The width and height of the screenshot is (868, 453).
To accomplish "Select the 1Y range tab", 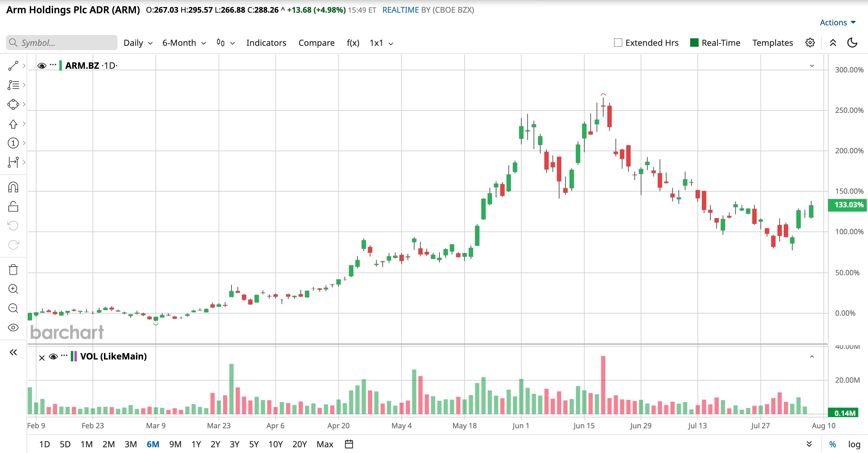I will [x=196, y=444].
